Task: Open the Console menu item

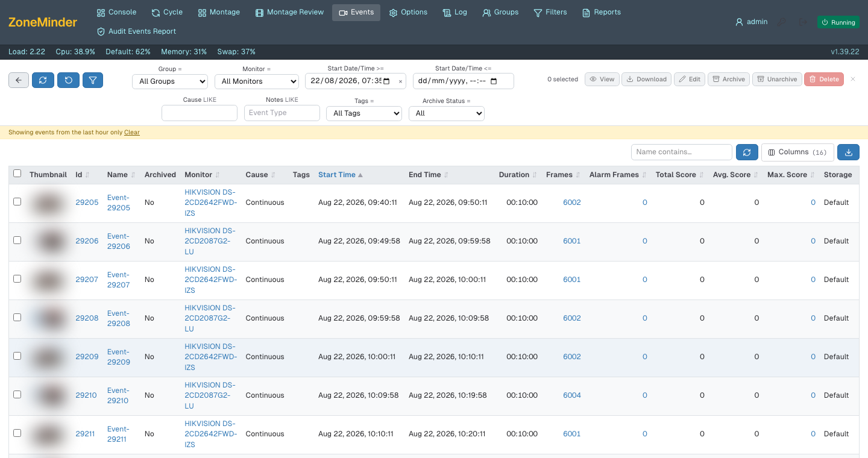Action: tap(116, 12)
